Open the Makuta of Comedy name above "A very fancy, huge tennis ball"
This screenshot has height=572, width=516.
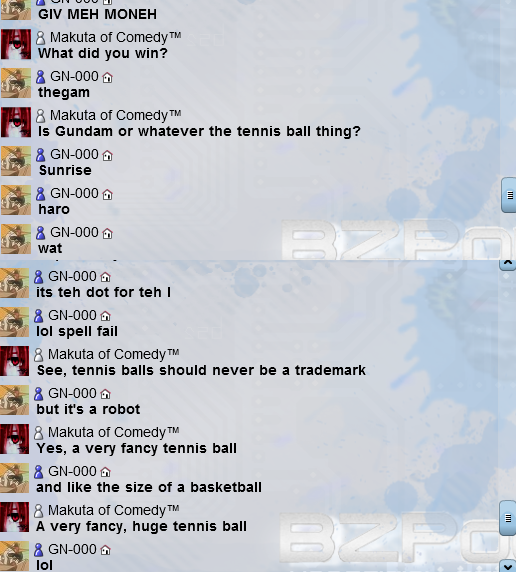click(113, 510)
